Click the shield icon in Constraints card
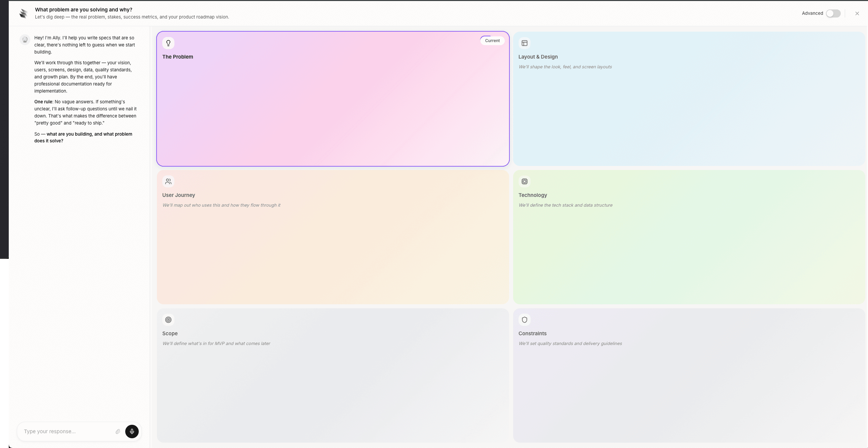 point(524,320)
